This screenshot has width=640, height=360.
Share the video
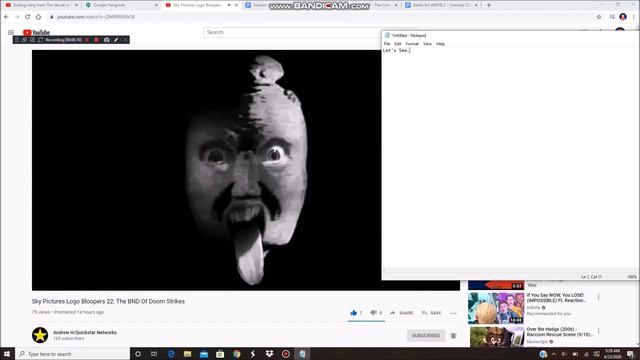coord(402,313)
